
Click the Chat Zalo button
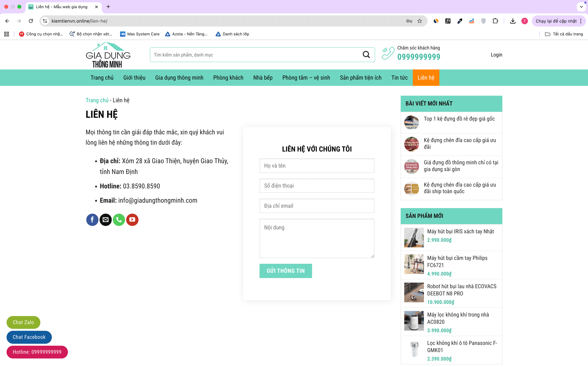click(x=23, y=322)
